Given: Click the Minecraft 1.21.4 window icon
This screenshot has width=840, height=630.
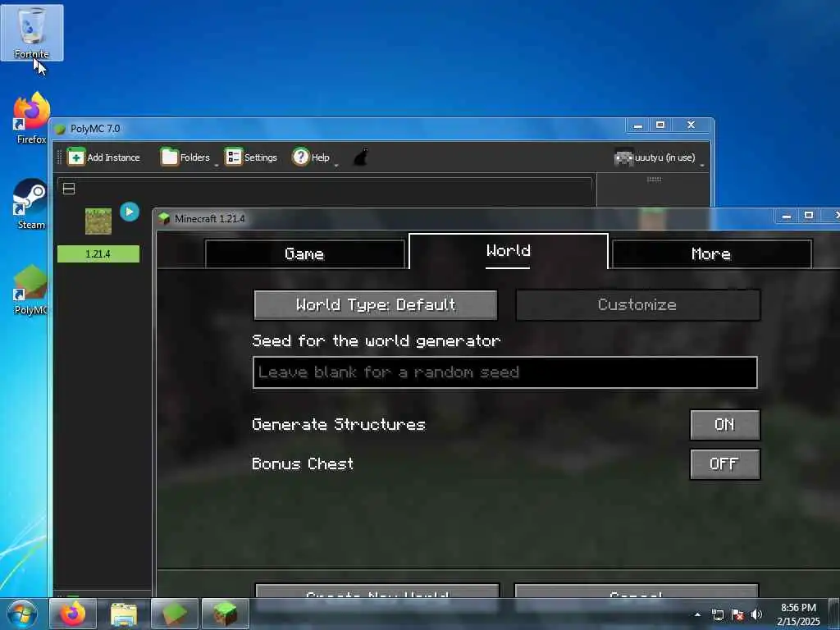Looking at the screenshot, I should pyautogui.click(x=164, y=218).
